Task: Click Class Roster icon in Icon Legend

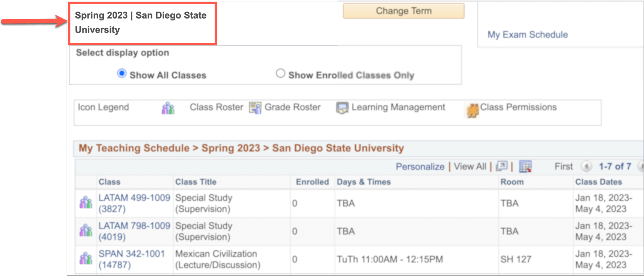Action: pyautogui.click(x=168, y=108)
